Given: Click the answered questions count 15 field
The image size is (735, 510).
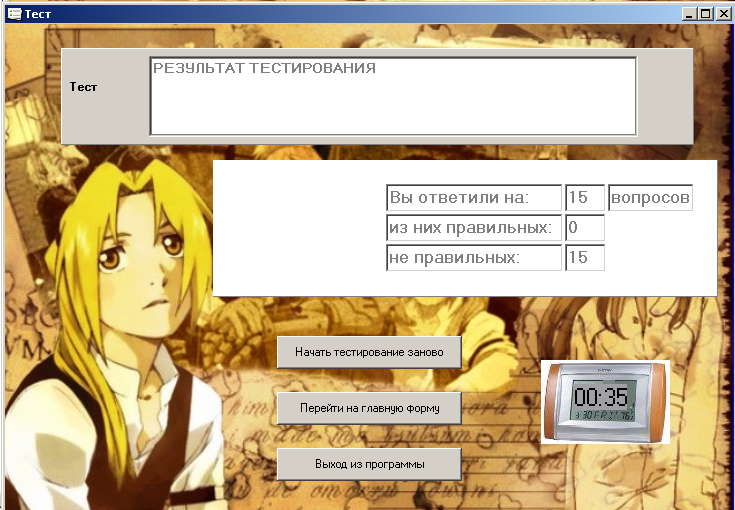Looking at the screenshot, I should pyautogui.click(x=585, y=197).
